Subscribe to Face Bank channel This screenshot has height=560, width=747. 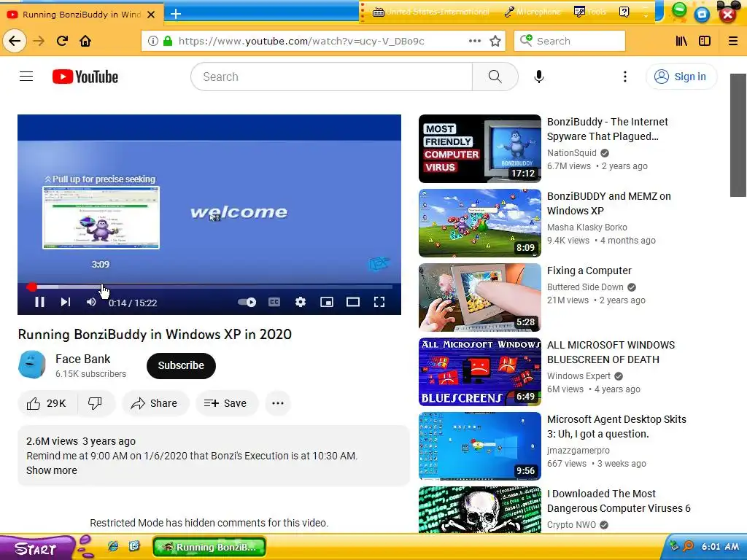pos(181,366)
